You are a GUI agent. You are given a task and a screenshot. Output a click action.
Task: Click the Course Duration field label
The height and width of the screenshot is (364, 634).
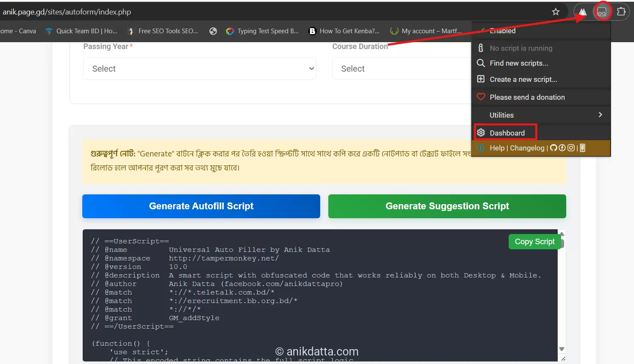(x=360, y=46)
